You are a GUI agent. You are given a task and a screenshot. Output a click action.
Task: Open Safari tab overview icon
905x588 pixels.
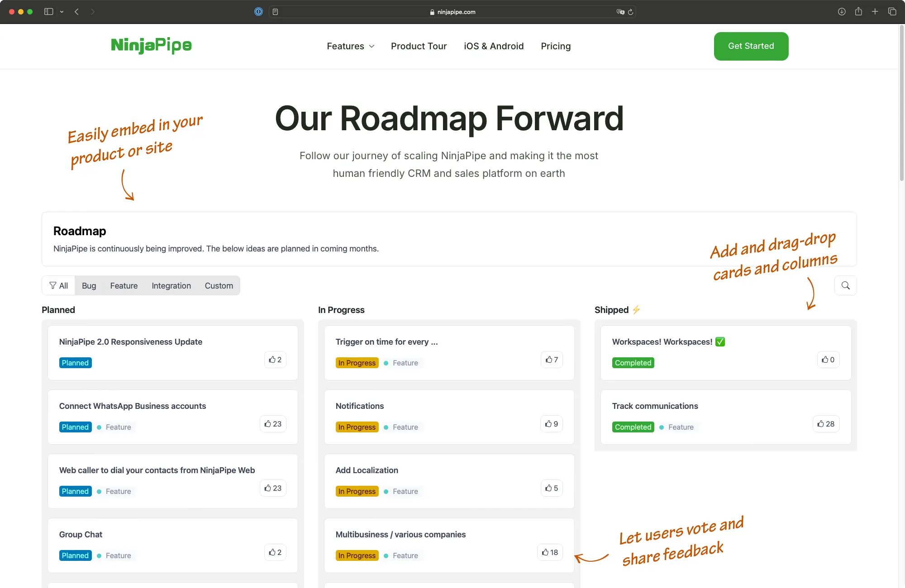pos(892,12)
